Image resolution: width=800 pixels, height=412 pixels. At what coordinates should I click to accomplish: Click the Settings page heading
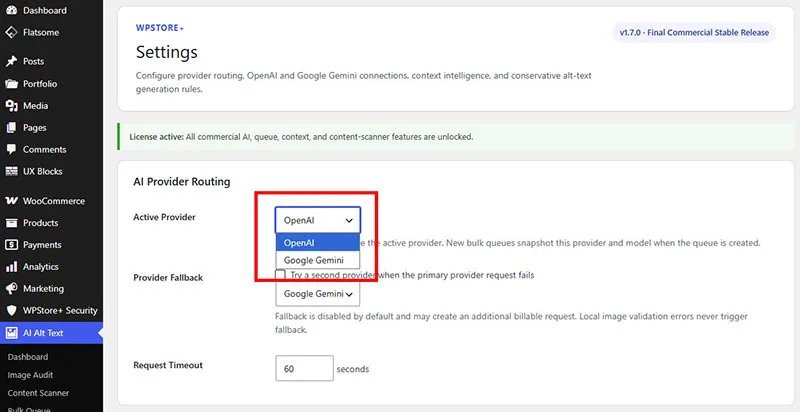pos(166,52)
